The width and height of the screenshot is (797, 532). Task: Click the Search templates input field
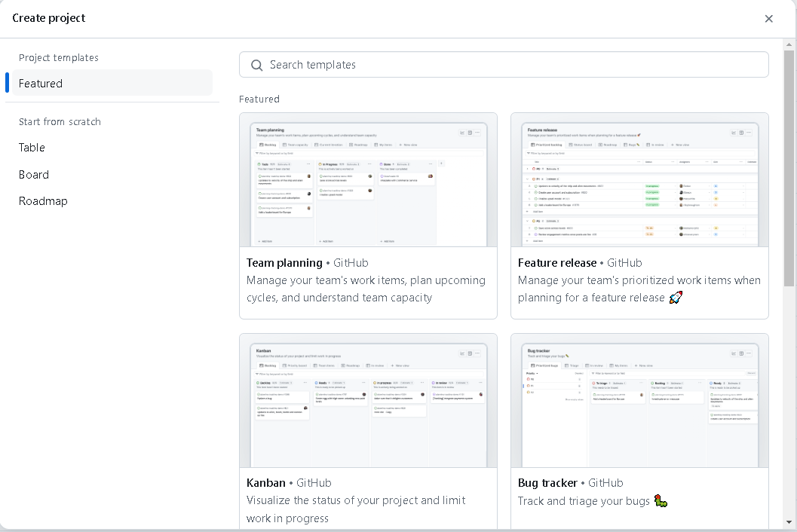[504, 65]
